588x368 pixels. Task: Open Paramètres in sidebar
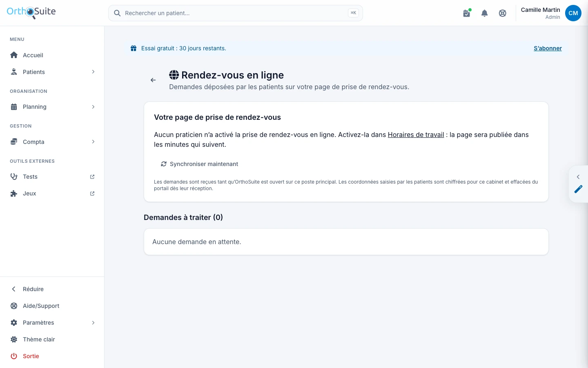(52, 323)
